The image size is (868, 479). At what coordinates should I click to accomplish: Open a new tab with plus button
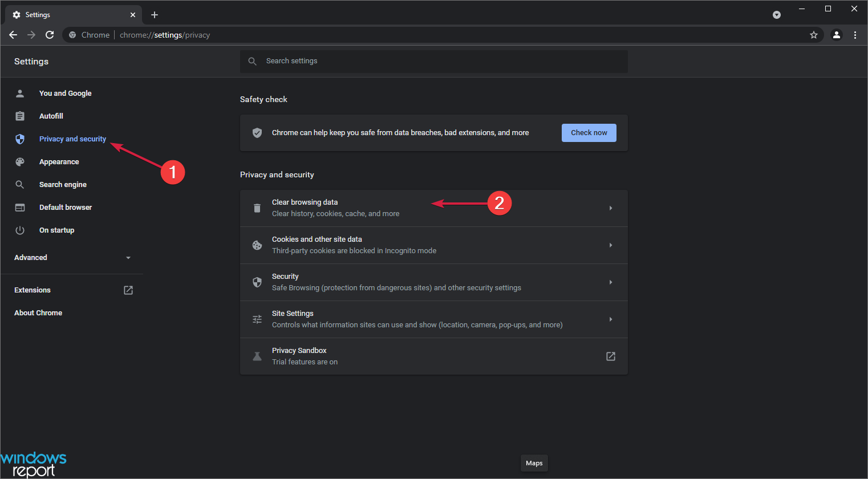click(x=155, y=15)
